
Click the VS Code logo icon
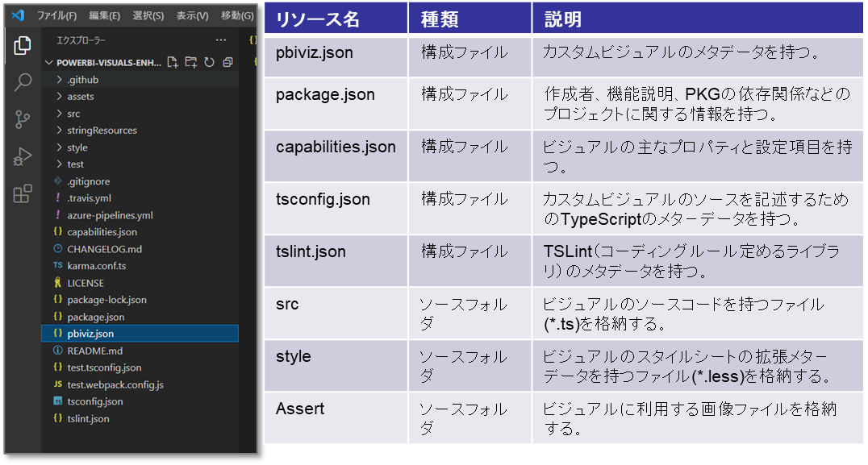tap(19, 15)
